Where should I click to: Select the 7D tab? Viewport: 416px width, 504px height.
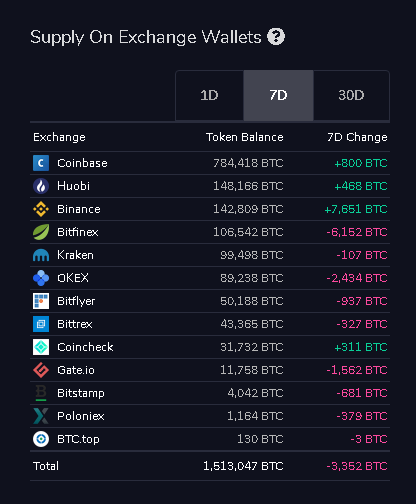click(278, 95)
